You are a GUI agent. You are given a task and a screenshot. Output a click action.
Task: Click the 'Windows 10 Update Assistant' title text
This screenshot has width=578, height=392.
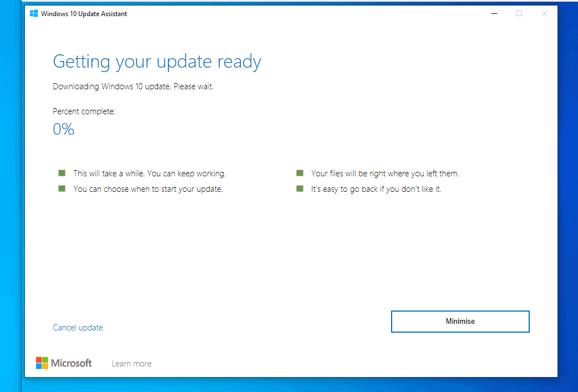[x=83, y=13]
